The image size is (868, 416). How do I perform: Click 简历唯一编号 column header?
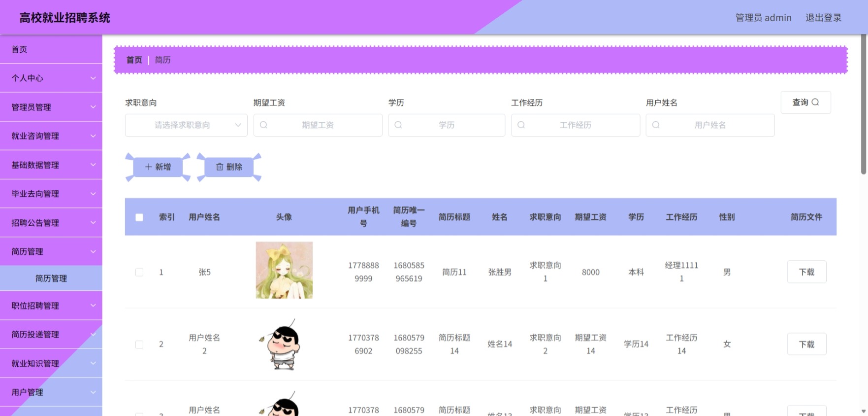(409, 217)
